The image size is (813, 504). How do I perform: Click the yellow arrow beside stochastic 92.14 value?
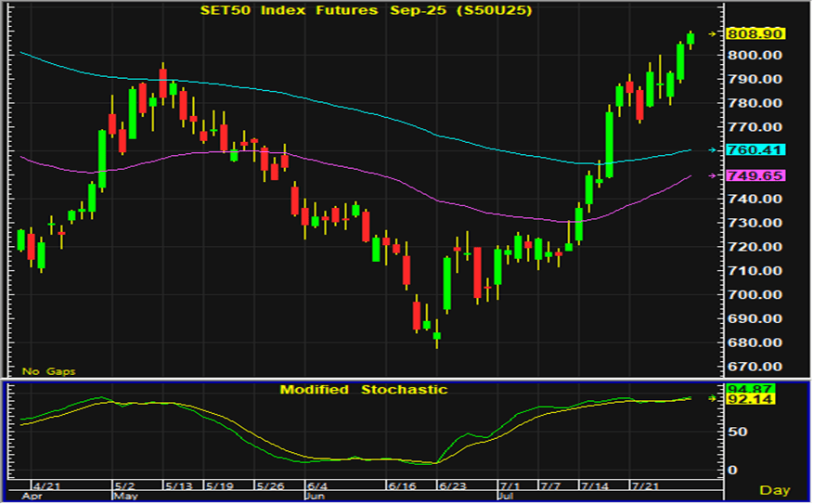pos(714,398)
